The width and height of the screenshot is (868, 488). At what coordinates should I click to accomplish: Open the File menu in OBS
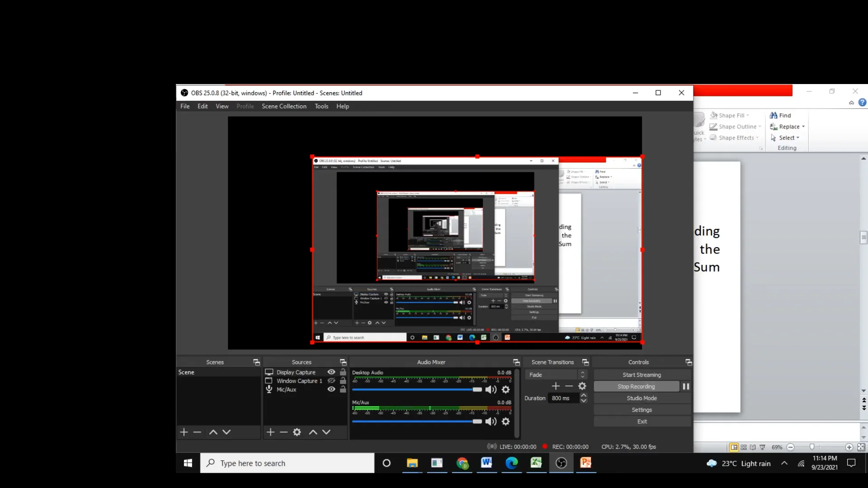pyautogui.click(x=185, y=106)
